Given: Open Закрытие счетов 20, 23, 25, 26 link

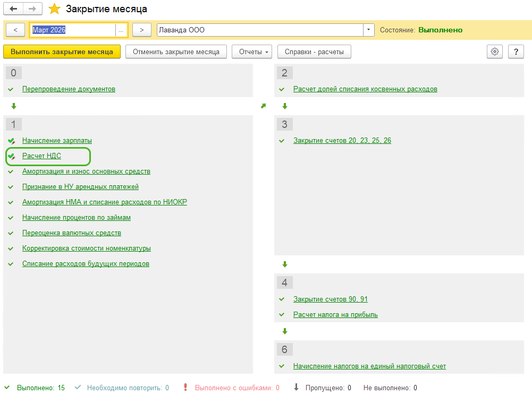Looking at the screenshot, I should pyautogui.click(x=342, y=141).
